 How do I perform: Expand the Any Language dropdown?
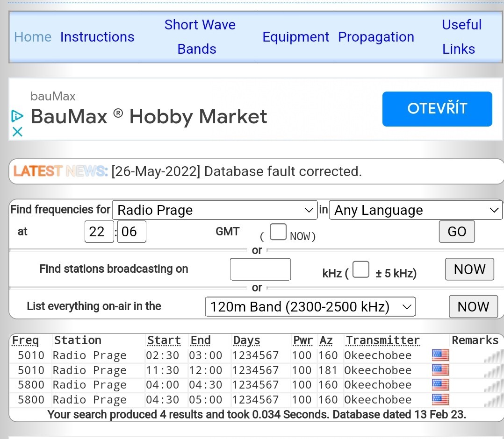coord(416,210)
